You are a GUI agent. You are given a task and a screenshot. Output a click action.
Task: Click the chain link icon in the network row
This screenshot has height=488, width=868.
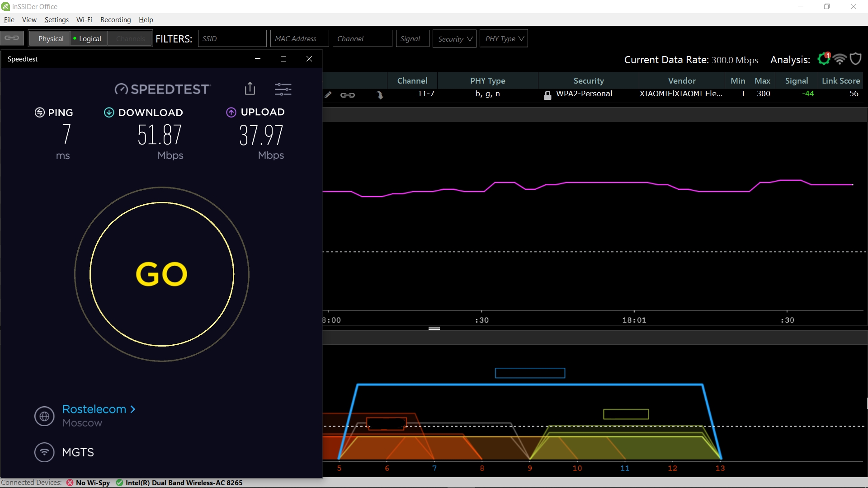[348, 95]
